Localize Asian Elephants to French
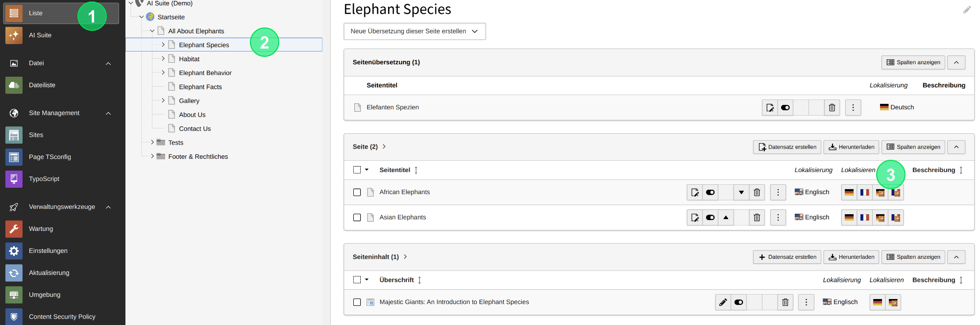Image resolution: width=980 pixels, height=325 pixels. [865, 217]
